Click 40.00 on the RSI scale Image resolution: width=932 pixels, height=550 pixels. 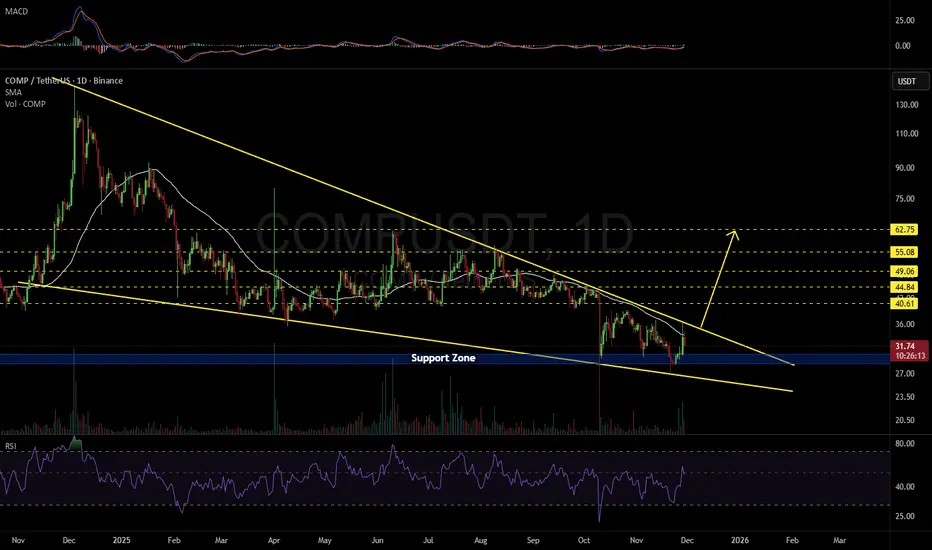pos(905,487)
